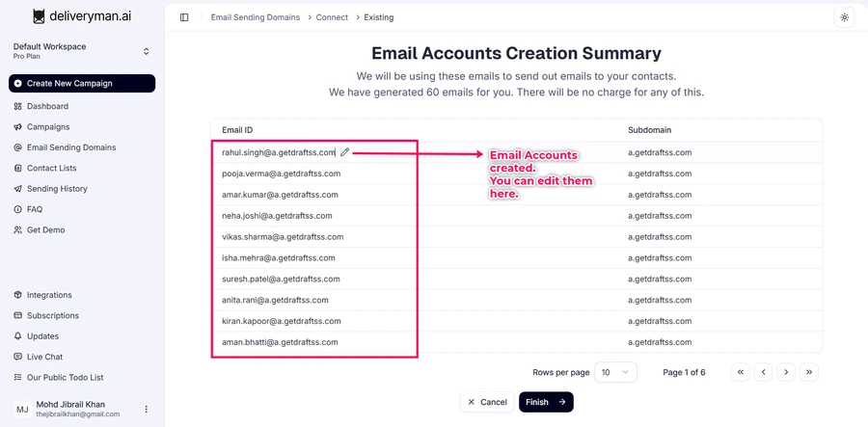868x427 pixels.
Task: Open Contact Lists in the sidebar
Action: (51, 168)
